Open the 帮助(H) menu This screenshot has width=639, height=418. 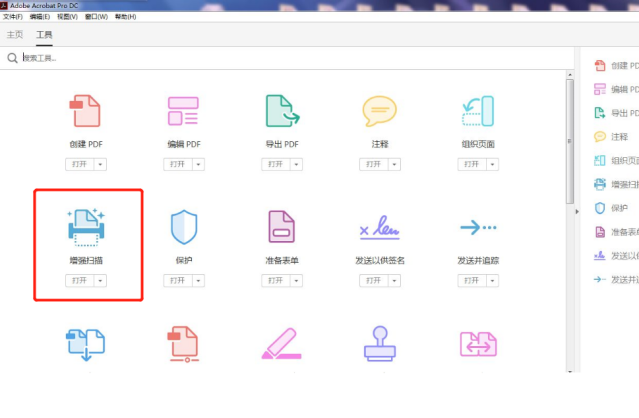(x=126, y=17)
